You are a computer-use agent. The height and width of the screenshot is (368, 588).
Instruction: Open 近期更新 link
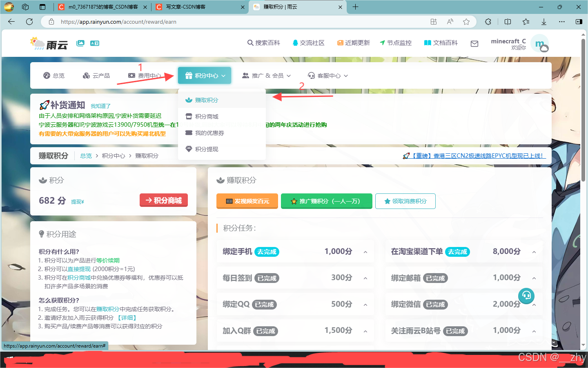(354, 43)
